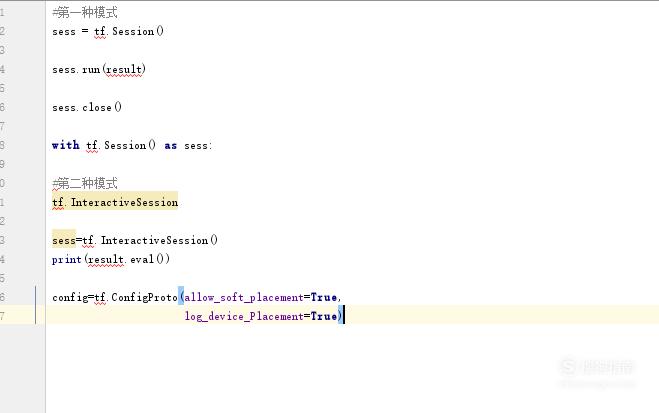Click the comment line '#第二种模式'
Image resolution: width=659 pixels, height=413 pixels.
(85, 183)
